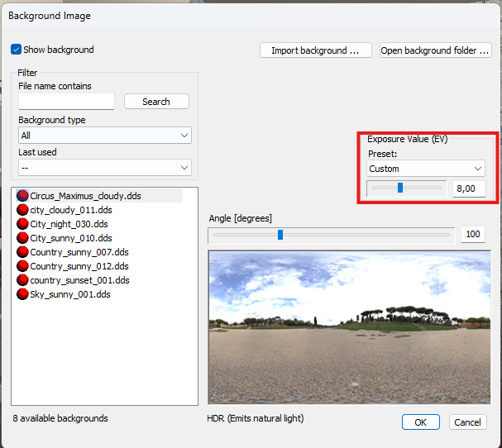Uncheck the Show background checkbox

coord(16,50)
